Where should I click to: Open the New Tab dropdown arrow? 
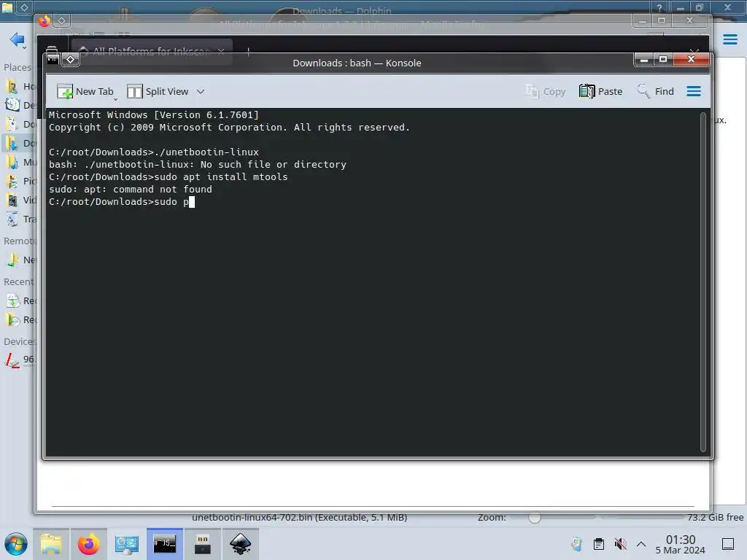click(115, 99)
